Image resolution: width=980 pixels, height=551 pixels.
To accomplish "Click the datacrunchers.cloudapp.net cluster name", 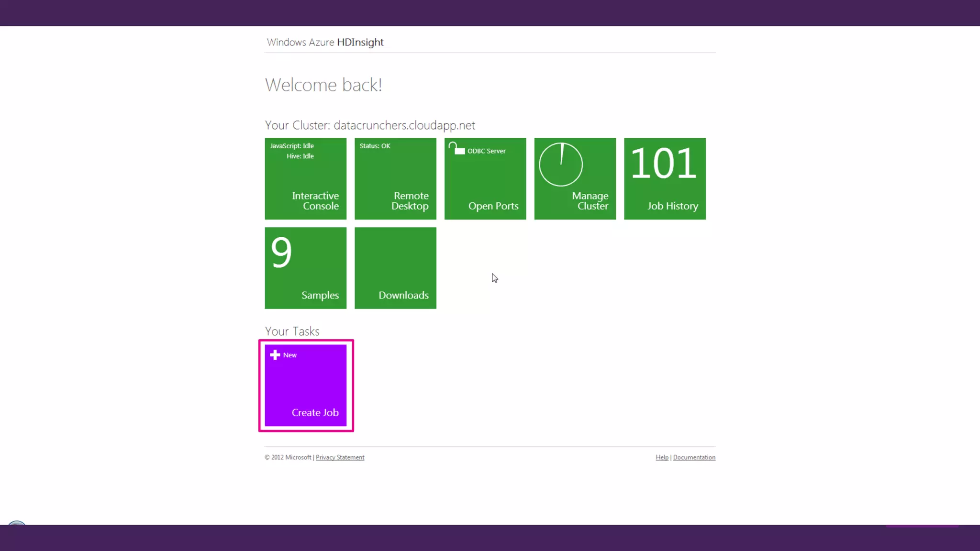I will (404, 125).
